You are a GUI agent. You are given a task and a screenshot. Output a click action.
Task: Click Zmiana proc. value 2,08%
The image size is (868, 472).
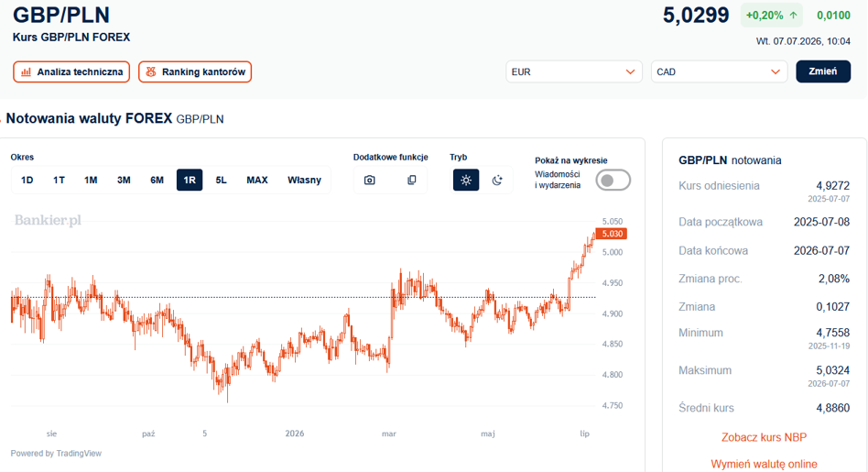[834, 279]
